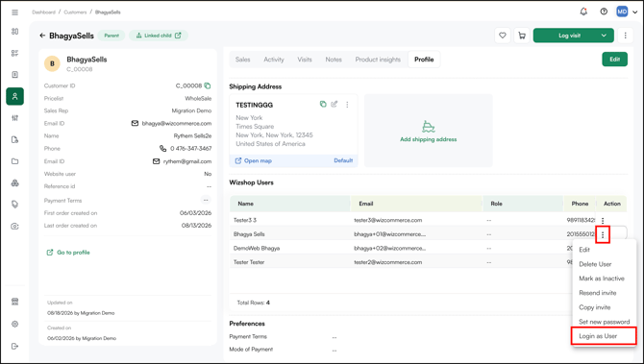Click the rythem@gmail.com email
Viewport: 644px width, 364px height.
click(187, 161)
